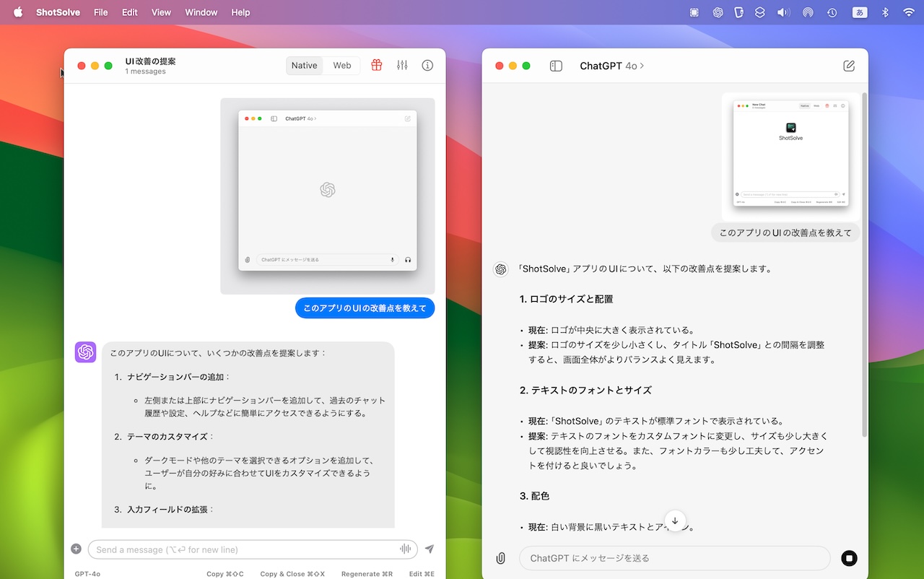Open the AirDrop menu bar icon

[808, 12]
